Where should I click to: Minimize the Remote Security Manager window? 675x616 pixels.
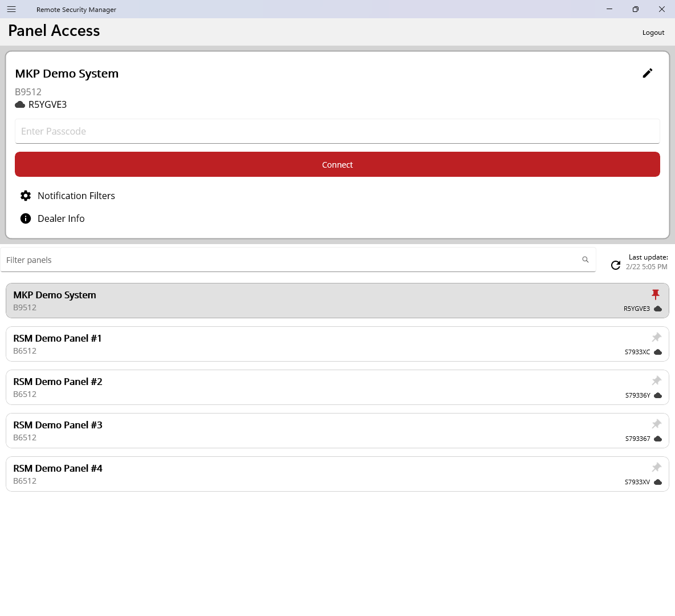(609, 9)
